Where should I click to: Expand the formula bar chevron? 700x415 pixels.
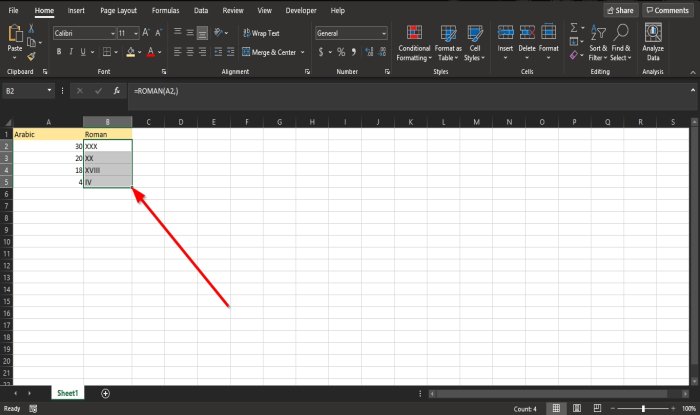692,90
